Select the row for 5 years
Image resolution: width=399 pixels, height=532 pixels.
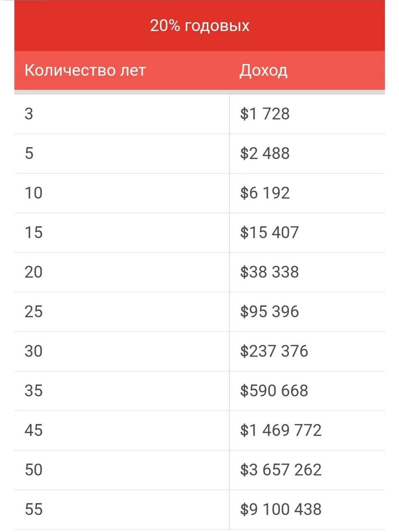199,153
